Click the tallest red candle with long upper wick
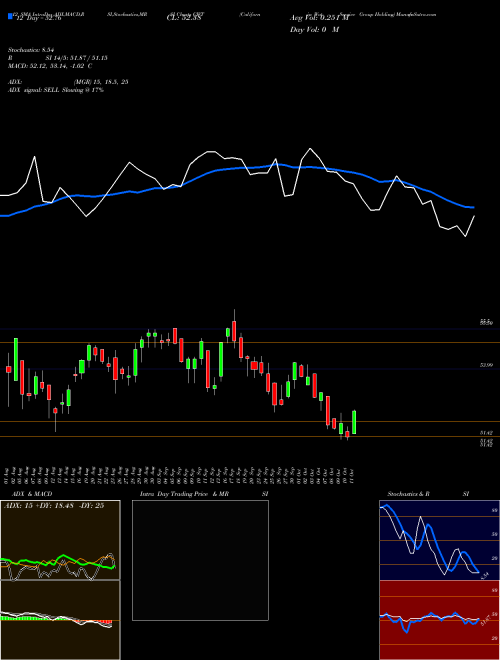The width and height of the screenshot is (500, 660). pyautogui.click(x=234, y=329)
